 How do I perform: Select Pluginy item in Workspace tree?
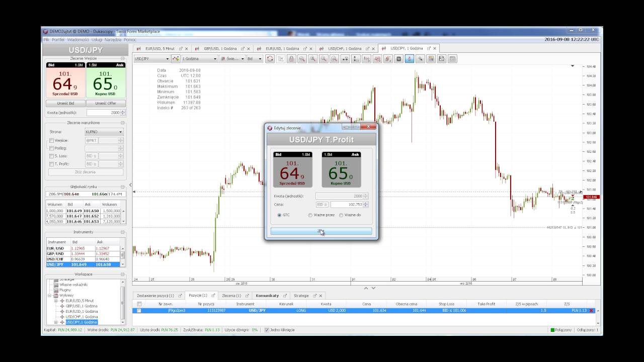click(65, 290)
